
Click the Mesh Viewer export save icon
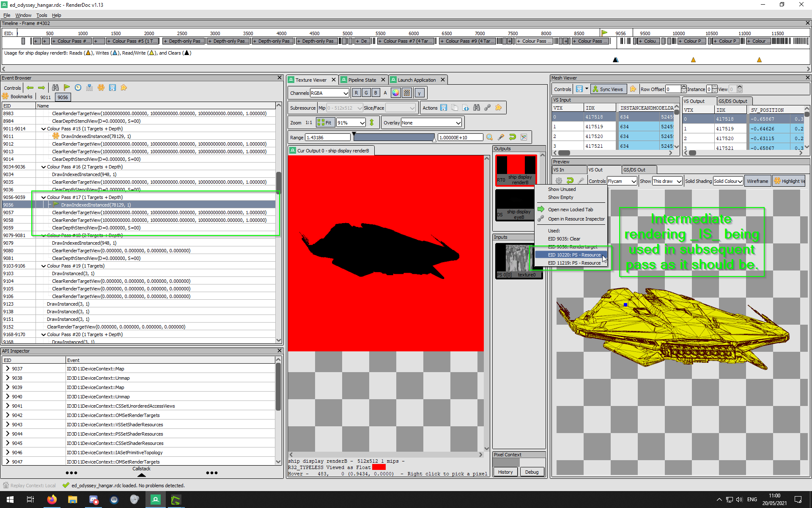[579, 89]
